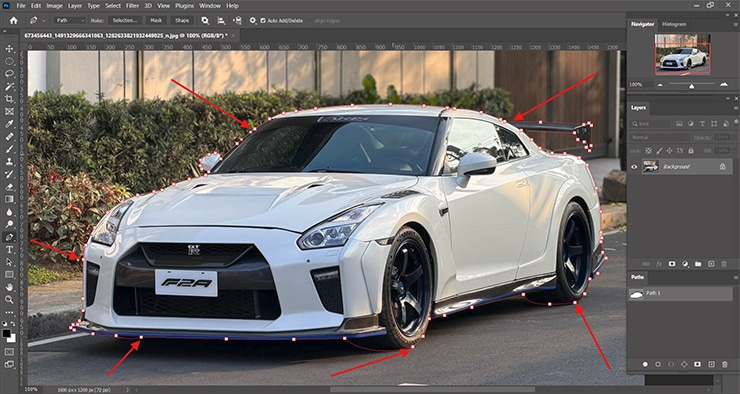Viewport: 740px width, 394px height.
Task: Select the Elliptical Marquee tool
Action: (9, 61)
